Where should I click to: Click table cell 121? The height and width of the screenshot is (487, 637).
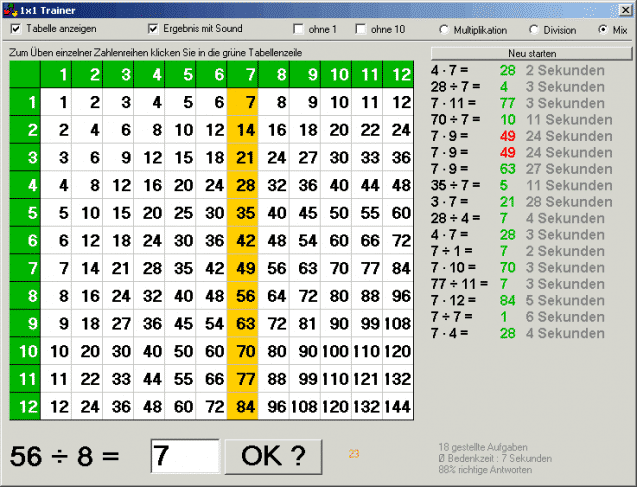367,379
